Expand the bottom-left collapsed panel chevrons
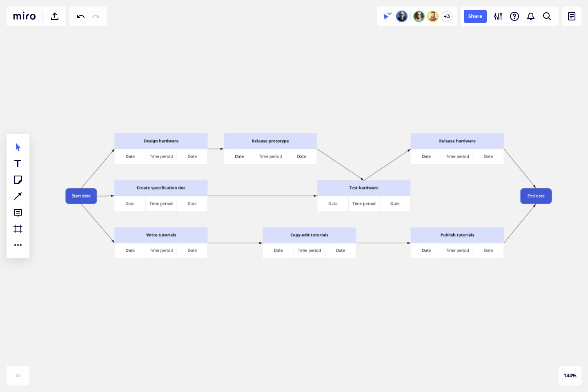Image resolution: width=588 pixels, height=392 pixels. 18,376
